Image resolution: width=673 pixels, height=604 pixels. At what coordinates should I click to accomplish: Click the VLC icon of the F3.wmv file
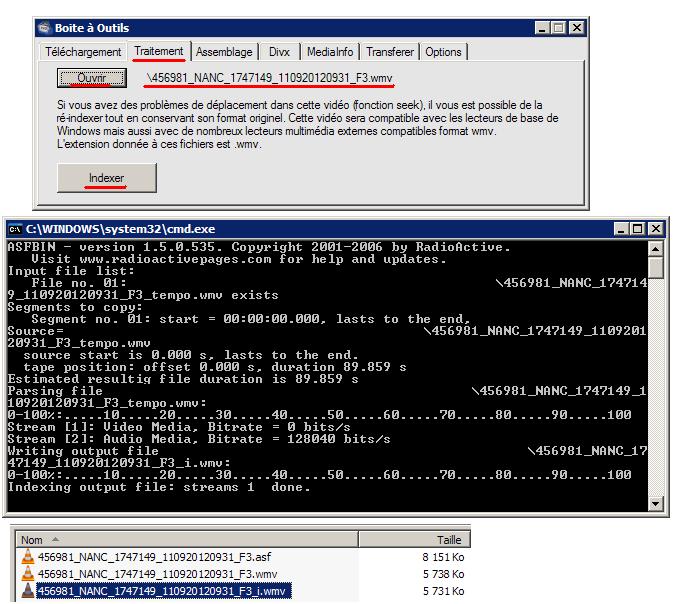27,574
